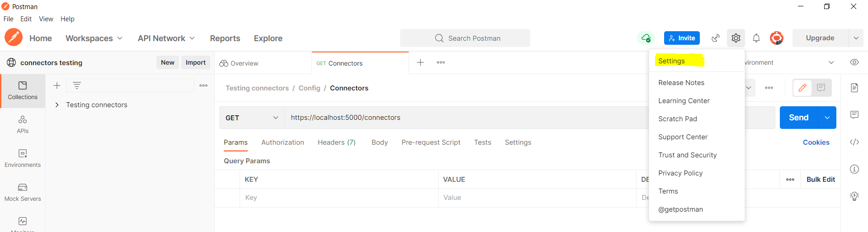Choose Release Notes from the menu
This screenshot has width=868, height=232.
pos(681,83)
